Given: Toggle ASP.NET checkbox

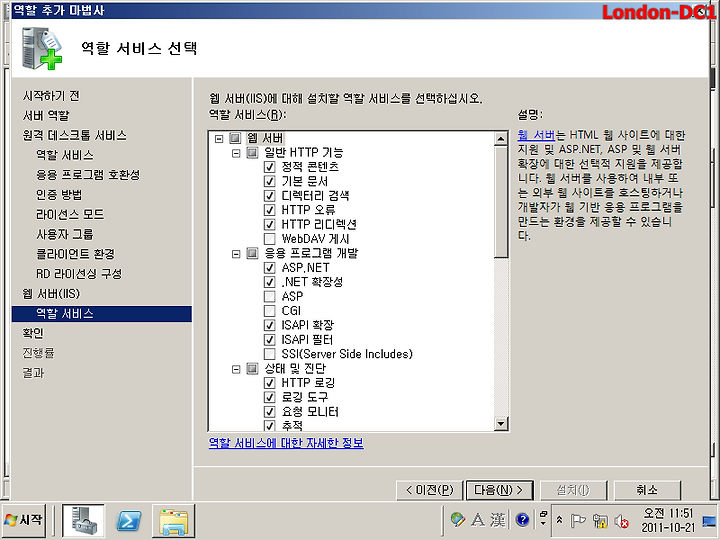Looking at the screenshot, I should tap(270, 268).
